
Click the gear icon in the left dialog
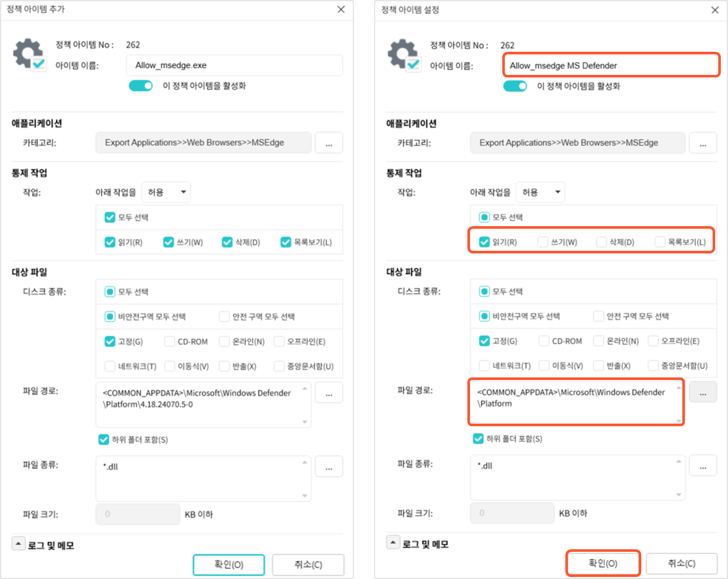coord(30,55)
